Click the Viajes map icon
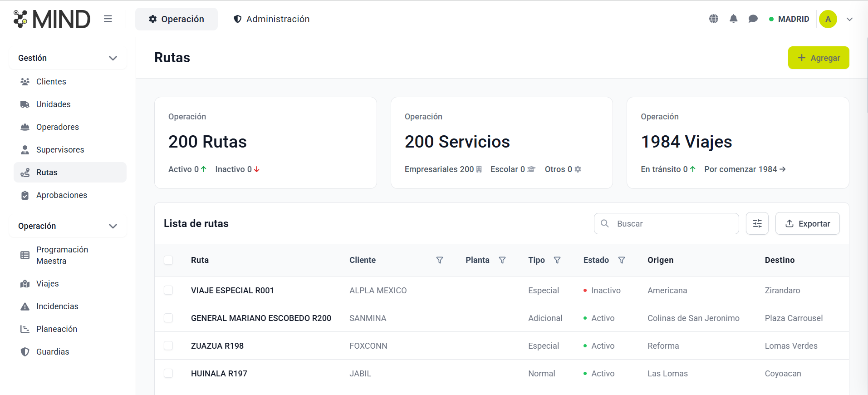 coord(25,284)
